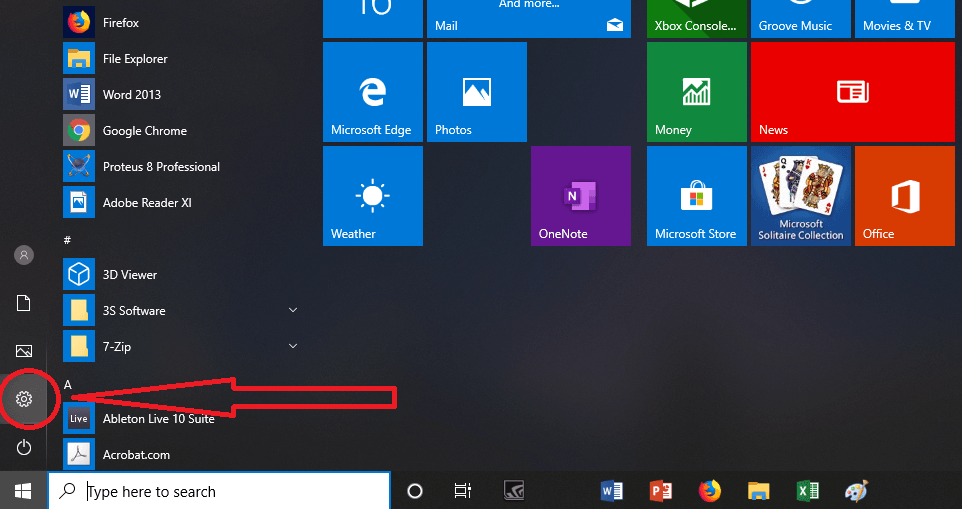This screenshot has height=509, width=962.
Task: Open PowerPoint from the taskbar
Action: [x=661, y=491]
